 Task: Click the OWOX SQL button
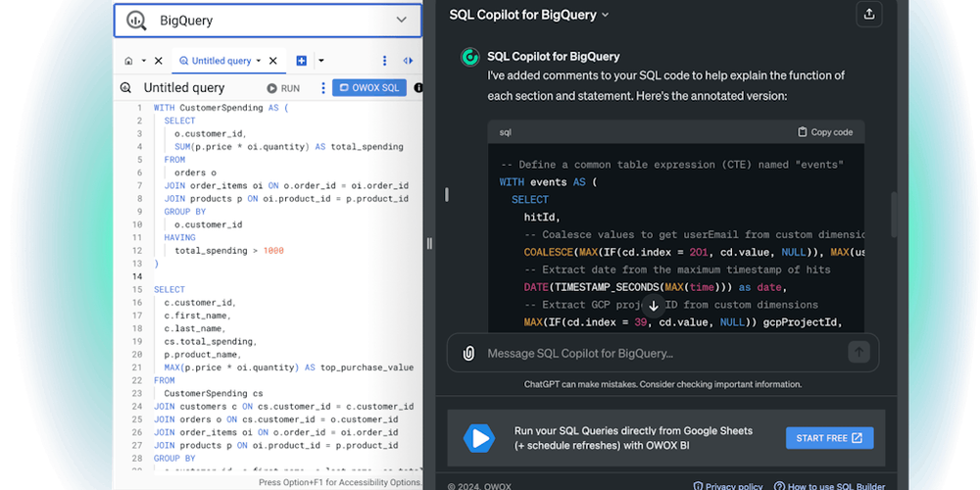(x=369, y=88)
